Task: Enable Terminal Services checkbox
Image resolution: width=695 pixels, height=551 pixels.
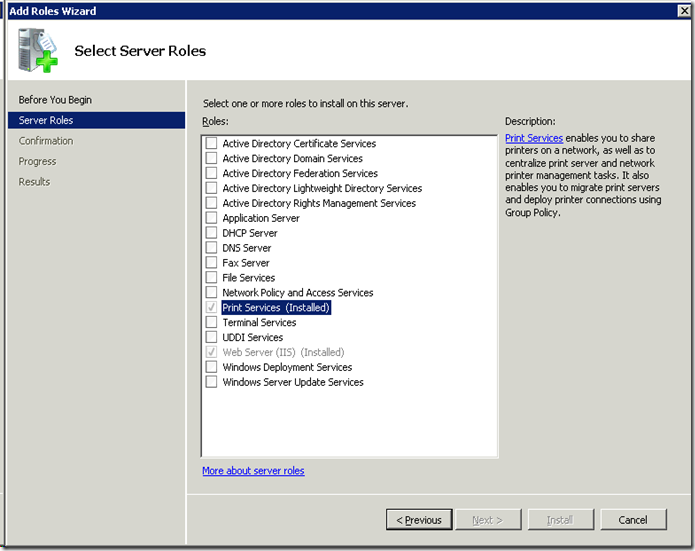Action: [x=211, y=322]
